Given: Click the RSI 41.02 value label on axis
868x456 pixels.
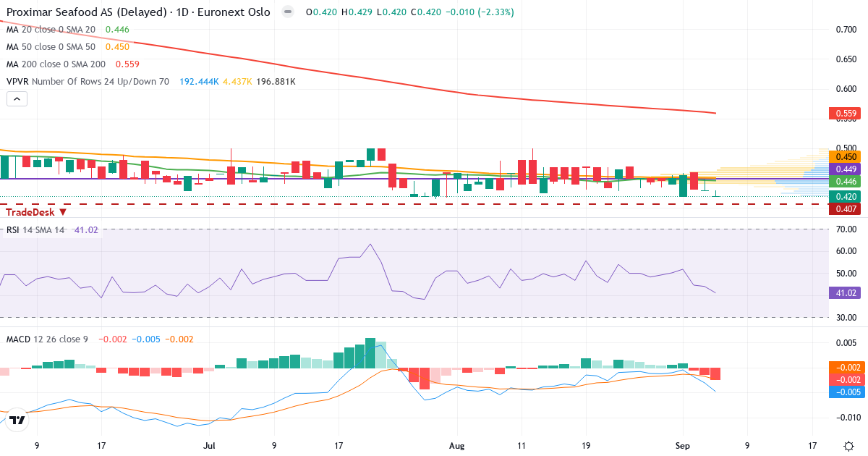Looking at the screenshot, I should 845,293.
